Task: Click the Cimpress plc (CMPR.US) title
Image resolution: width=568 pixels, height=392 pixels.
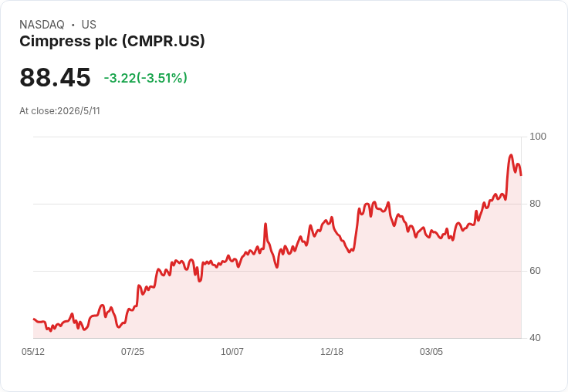Action: pos(112,42)
